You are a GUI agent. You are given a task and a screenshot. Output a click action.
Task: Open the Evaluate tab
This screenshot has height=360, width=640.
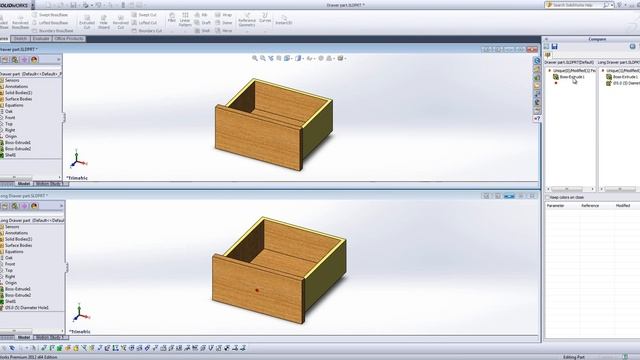pyautogui.click(x=41, y=39)
